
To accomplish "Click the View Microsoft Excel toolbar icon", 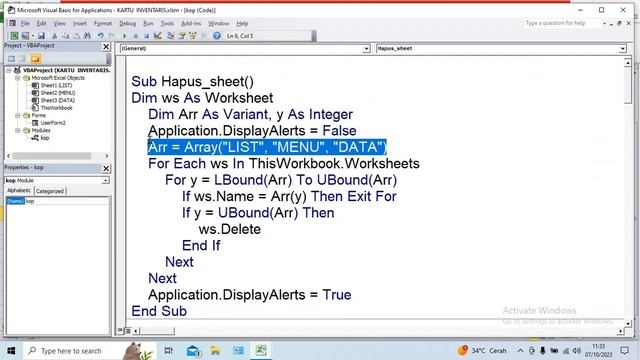I will [x=14, y=36].
